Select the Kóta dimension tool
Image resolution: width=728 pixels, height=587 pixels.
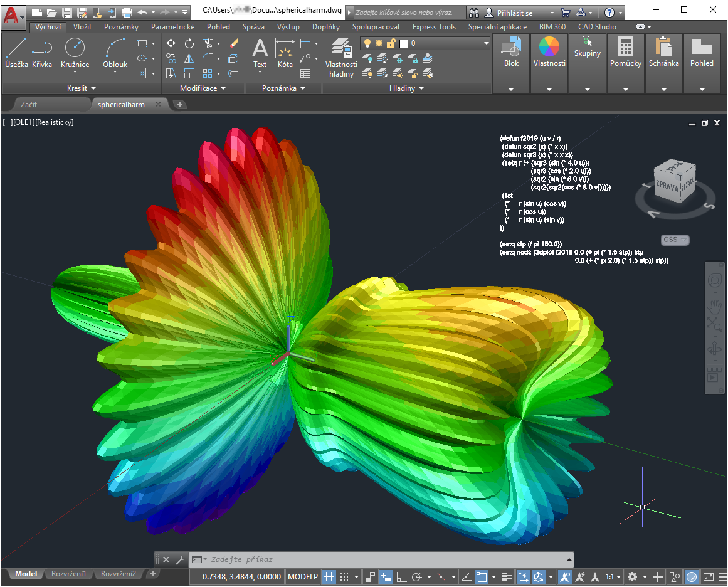[x=285, y=53]
